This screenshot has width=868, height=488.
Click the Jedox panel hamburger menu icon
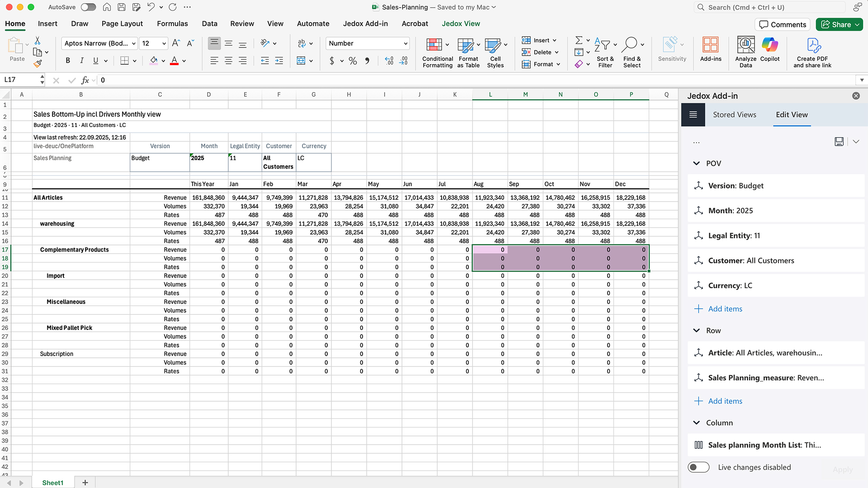pos(693,115)
